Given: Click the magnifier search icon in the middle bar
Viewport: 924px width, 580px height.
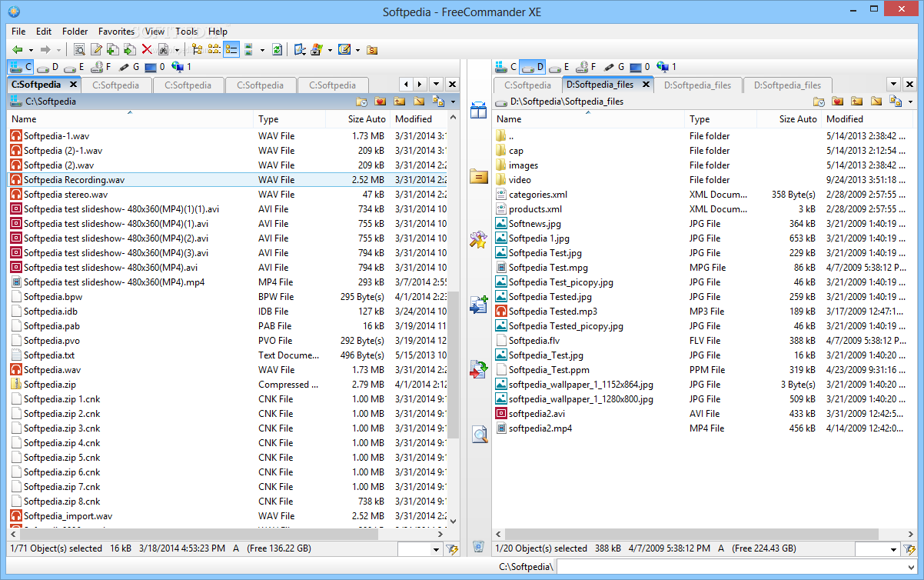Looking at the screenshot, I should 479,434.
